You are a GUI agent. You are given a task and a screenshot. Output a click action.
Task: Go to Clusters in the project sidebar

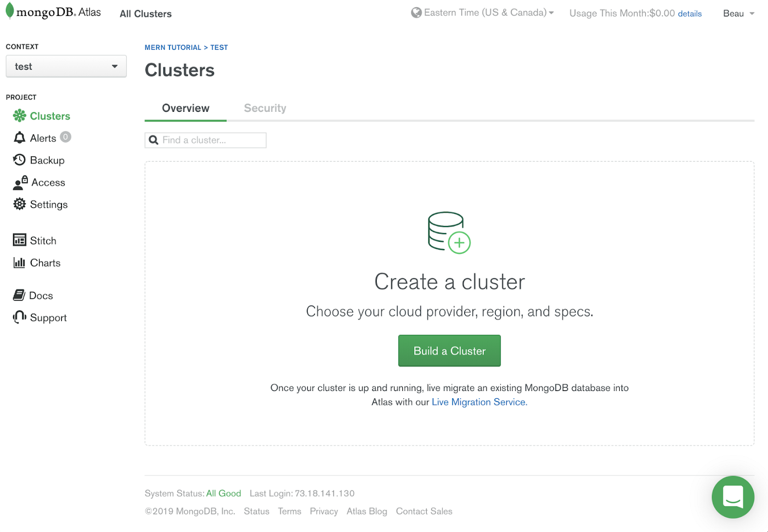50,116
